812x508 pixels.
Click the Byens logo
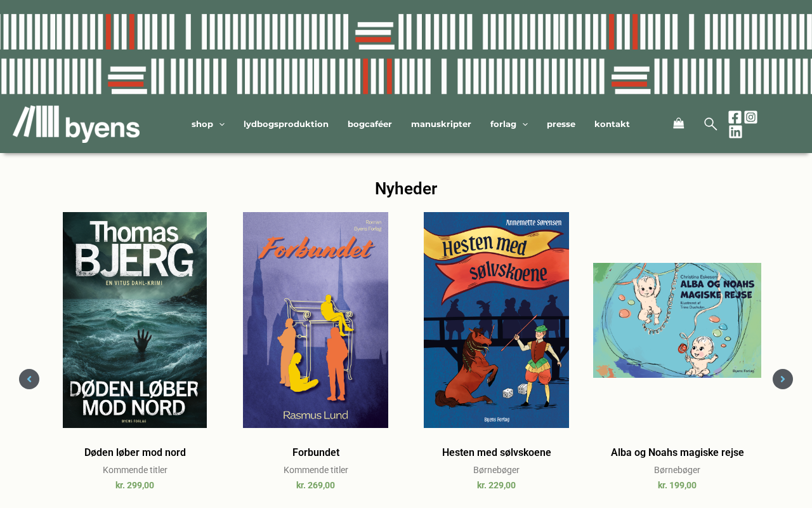[76, 124]
